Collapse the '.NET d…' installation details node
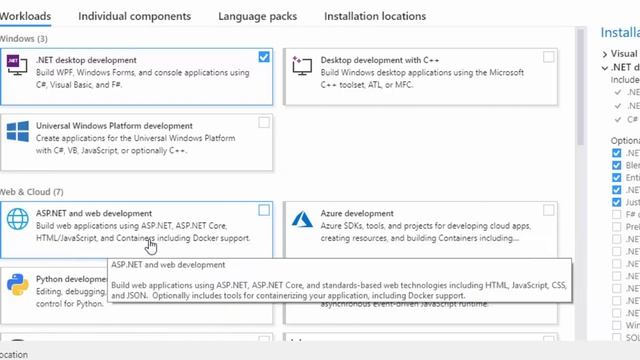The image size is (640, 360). [x=605, y=68]
